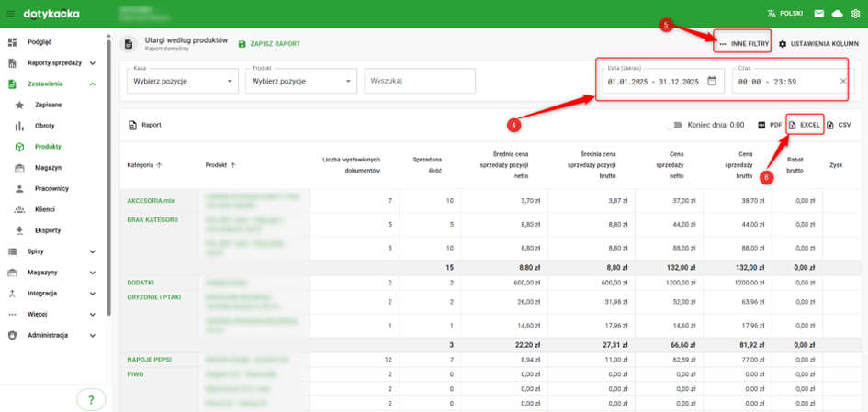Click the Administracja shield icon
Screen dimensions: 868x412
point(13,335)
